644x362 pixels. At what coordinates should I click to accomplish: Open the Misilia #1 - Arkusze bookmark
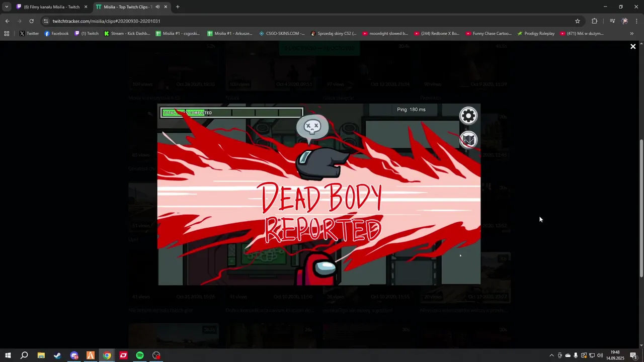229,34
